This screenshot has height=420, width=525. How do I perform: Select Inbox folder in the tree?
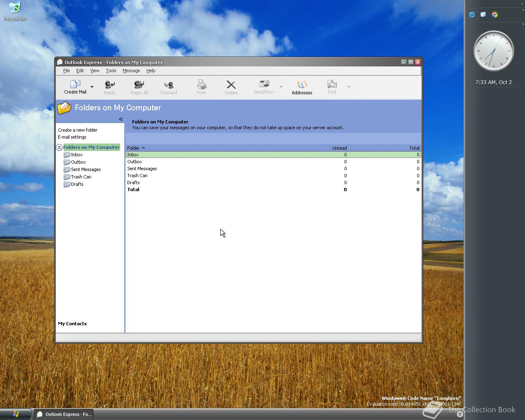pyautogui.click(x=73, y=155)
